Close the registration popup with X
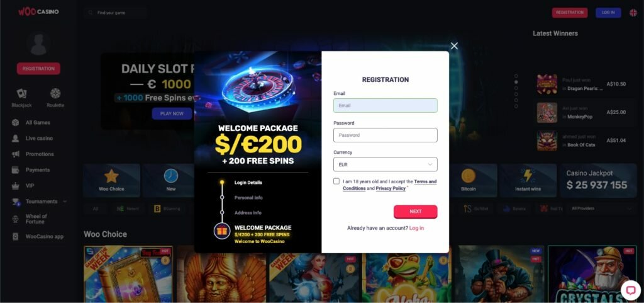This screenshot has height=303, width=644. (x=454, y=46)
